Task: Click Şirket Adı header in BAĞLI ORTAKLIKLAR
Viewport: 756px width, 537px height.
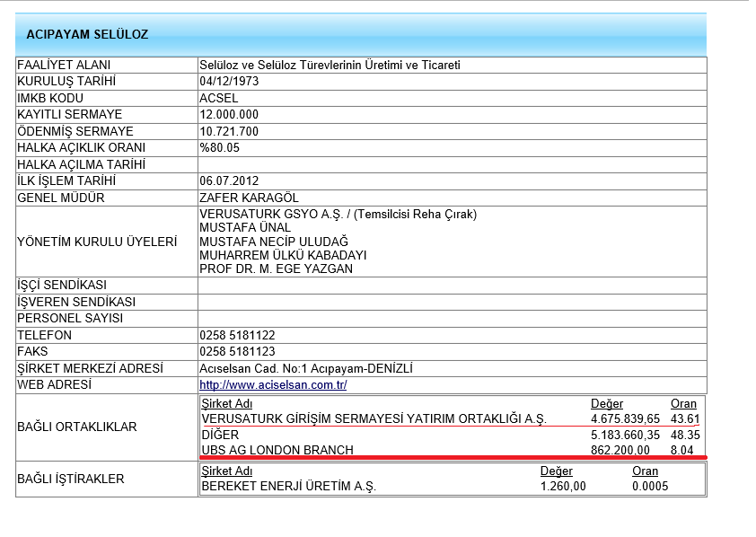Action: (227, 404)
